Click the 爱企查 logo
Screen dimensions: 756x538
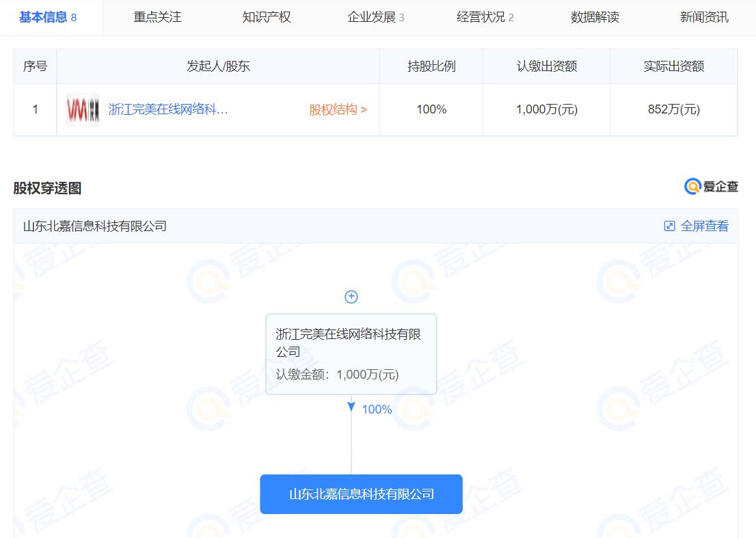coord(711,187)
